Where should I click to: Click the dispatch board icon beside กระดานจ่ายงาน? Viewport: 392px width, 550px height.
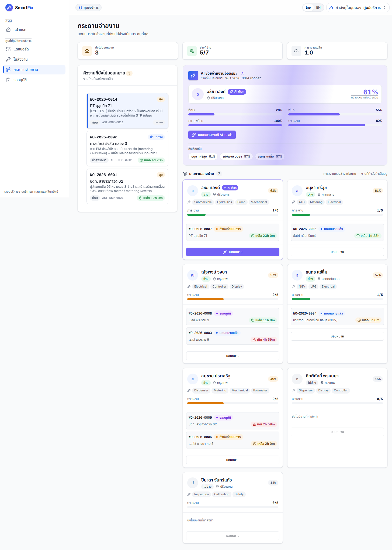(8, 70)
